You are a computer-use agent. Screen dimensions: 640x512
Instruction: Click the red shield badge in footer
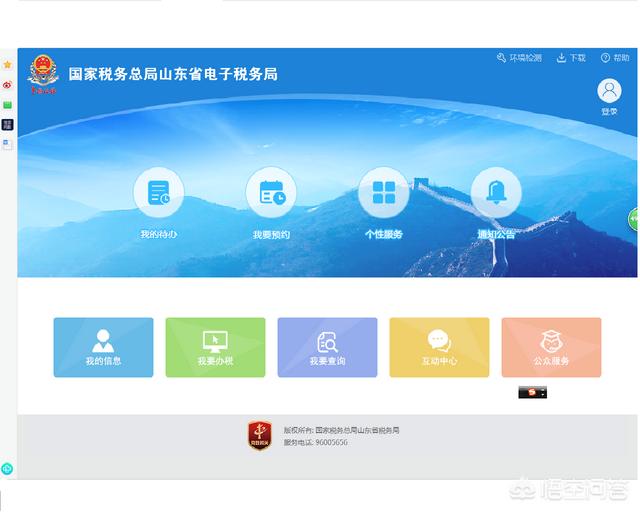(260, 436)
